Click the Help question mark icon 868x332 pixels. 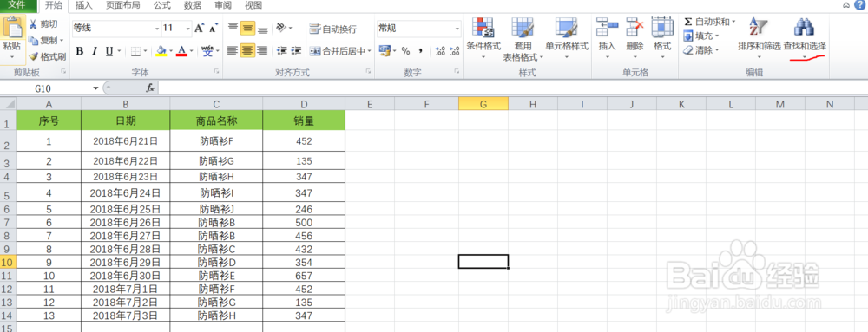[x=859, y=5]
